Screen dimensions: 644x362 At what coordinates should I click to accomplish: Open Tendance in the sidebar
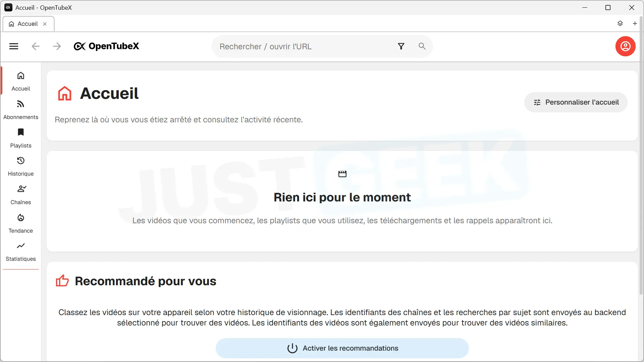pyautogui.click(x=21, y=223)
